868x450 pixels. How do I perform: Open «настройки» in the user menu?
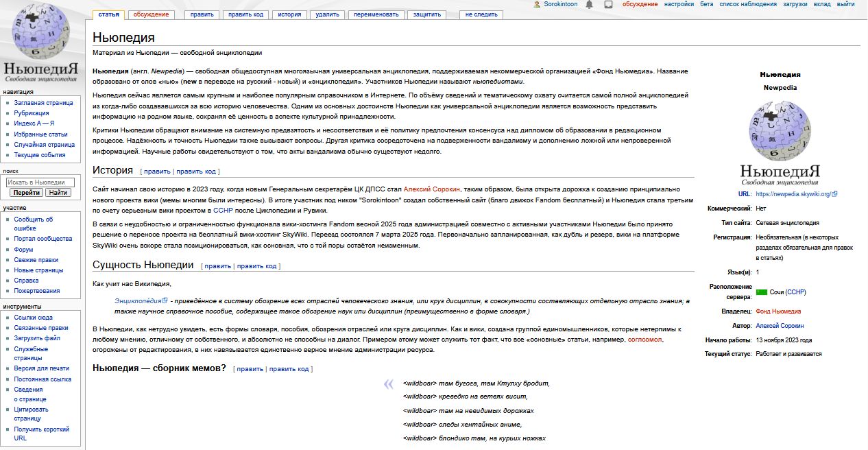[679, 4]
